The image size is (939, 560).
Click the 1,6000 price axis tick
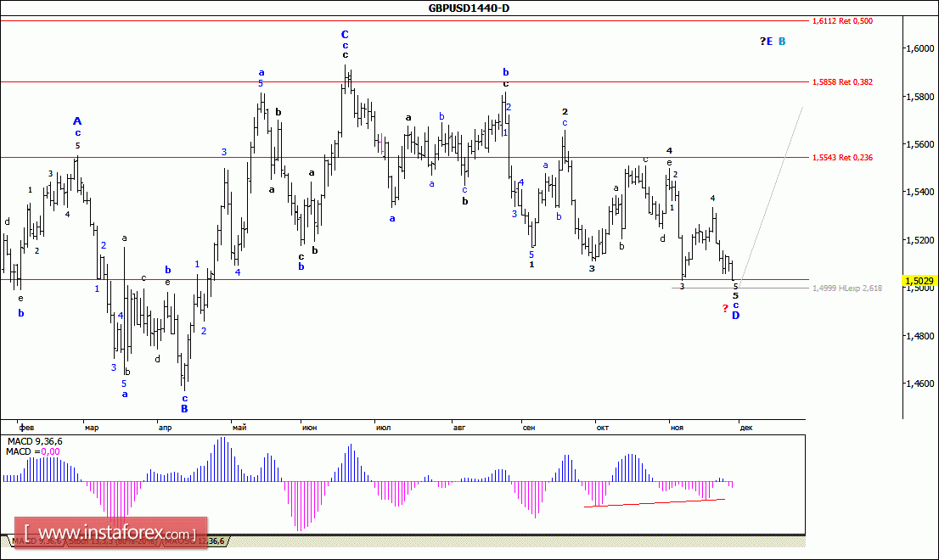[x=918, y=49]
